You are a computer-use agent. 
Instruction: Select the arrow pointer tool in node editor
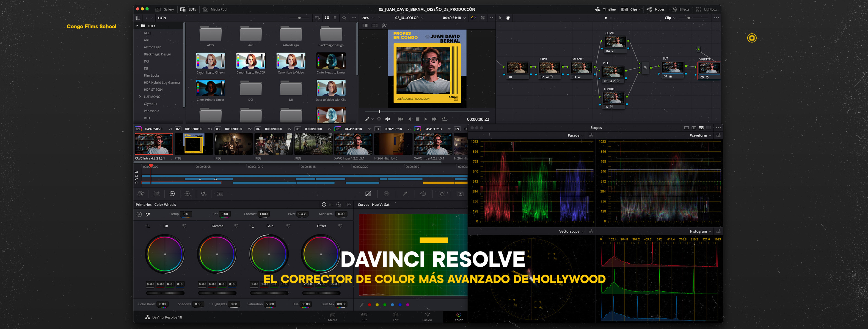tap(500, 18)
